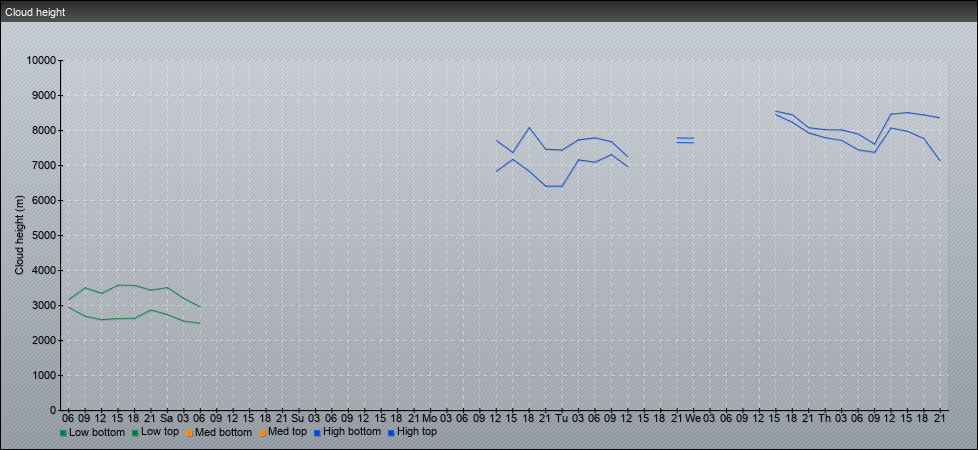The height and width of the screenshot is (450, 978).
Task: Click the Med top orange legend swatch
Action: coord(262,433)
